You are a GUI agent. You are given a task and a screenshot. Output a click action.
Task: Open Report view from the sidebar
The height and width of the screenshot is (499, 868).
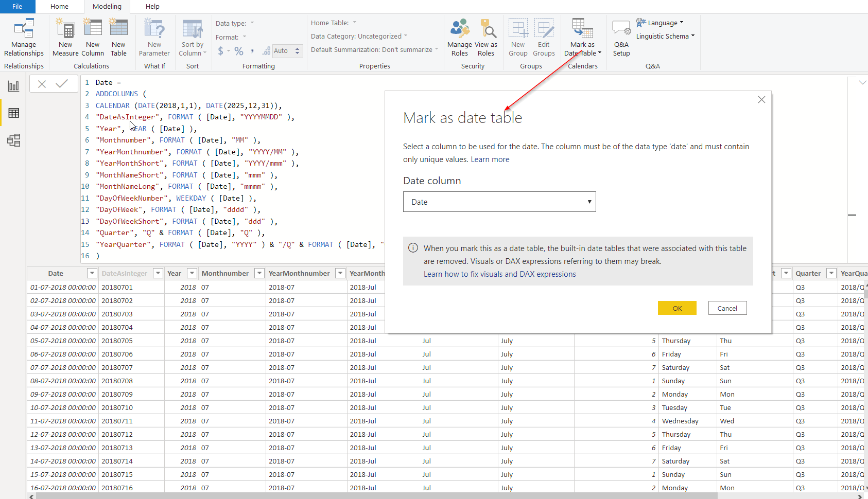click(13, 86)
